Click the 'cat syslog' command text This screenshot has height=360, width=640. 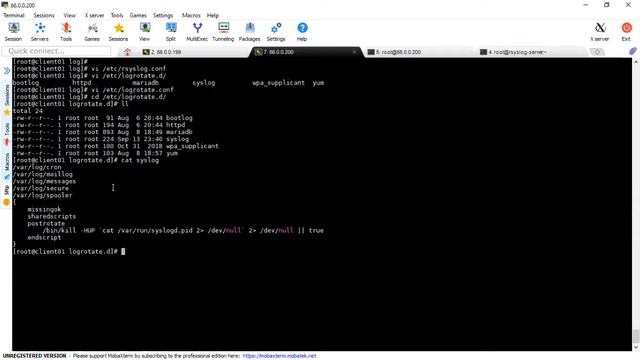pyautogui.click(x=140, y=160)
